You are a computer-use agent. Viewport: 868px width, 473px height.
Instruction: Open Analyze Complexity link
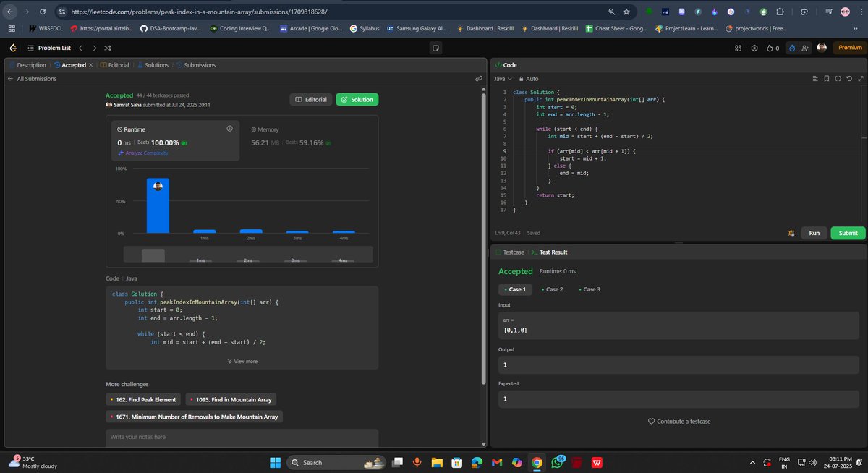coord(142,153)
